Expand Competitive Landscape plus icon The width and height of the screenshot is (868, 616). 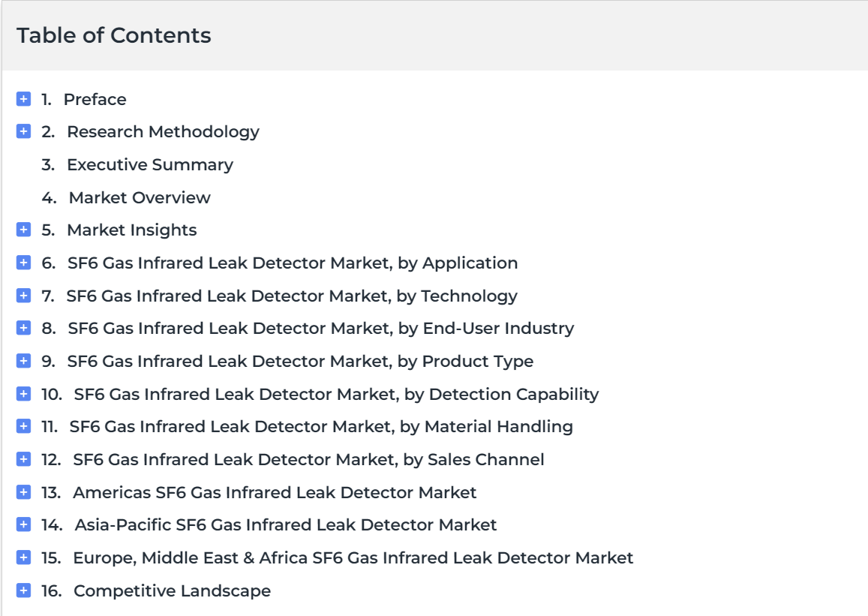[x=23, y=590]
